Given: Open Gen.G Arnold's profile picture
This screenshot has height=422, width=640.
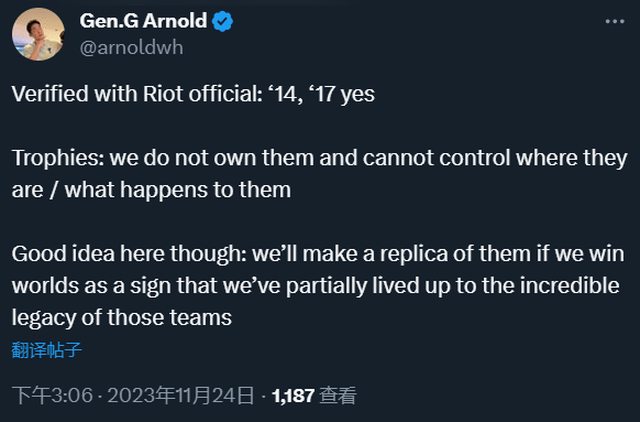Looking at the screenshot, I should (39, 34).
